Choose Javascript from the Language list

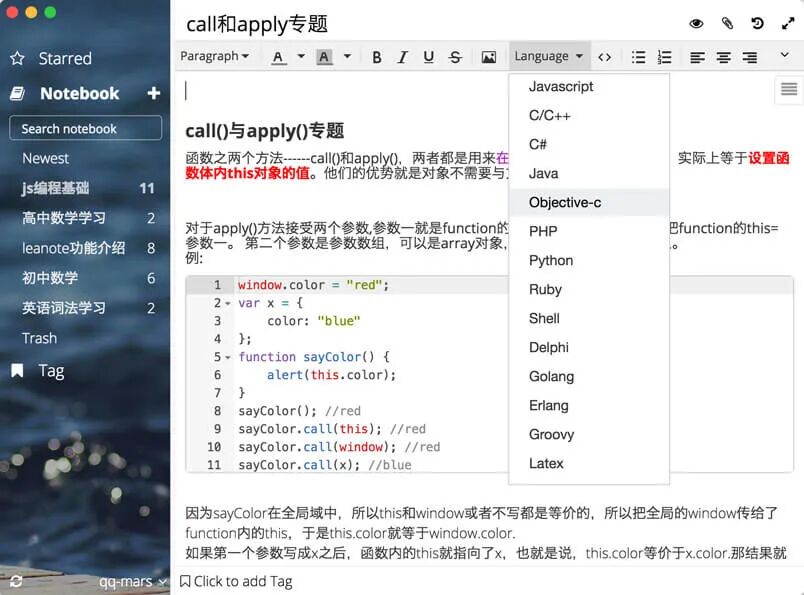[589, 87]
